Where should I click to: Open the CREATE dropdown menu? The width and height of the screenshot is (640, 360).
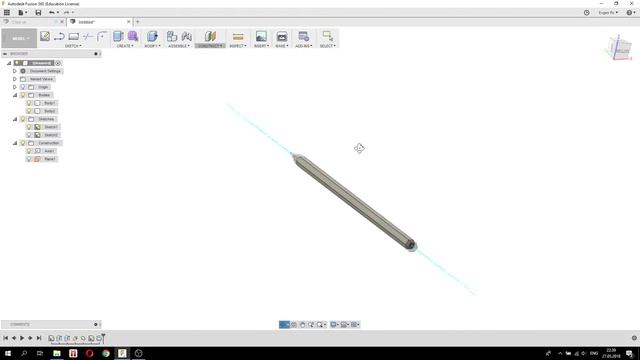point(125,46)
